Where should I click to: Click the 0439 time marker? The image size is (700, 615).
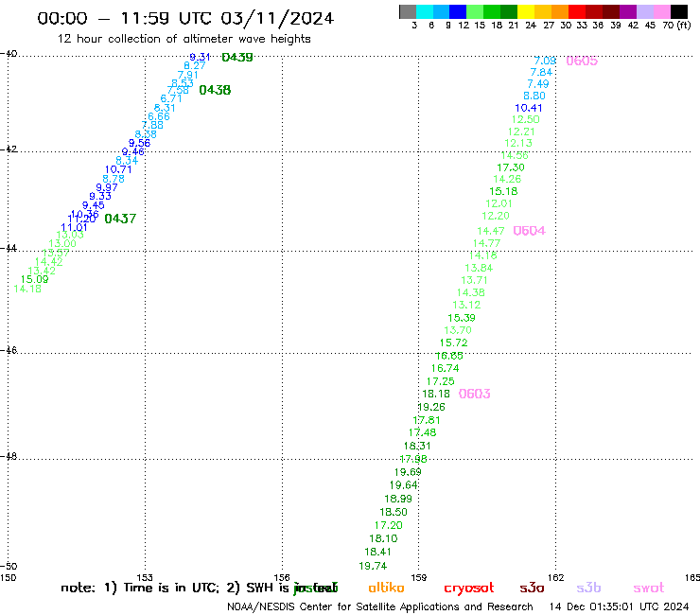[237, 57]
